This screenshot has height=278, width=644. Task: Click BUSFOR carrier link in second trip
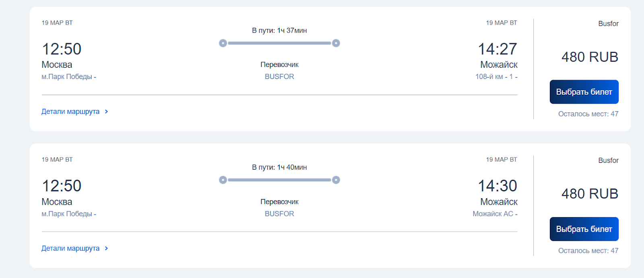pyautogui.click(x=279, y=214)
